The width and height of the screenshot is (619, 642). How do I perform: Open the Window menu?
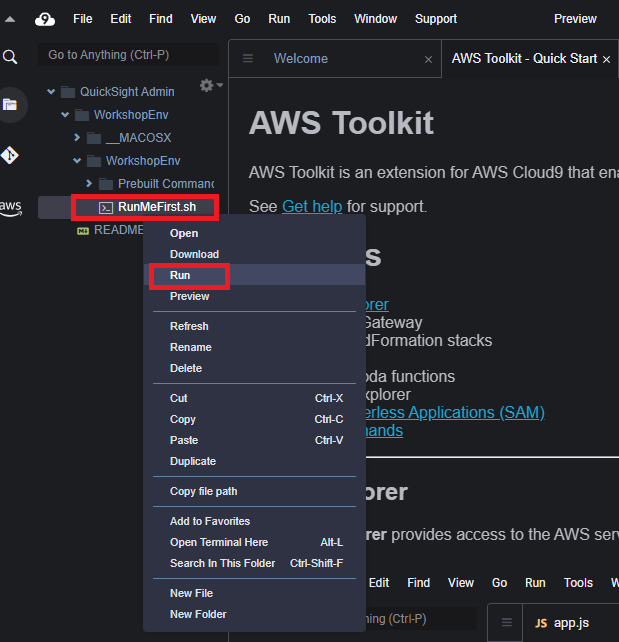(x=375, y=19)
